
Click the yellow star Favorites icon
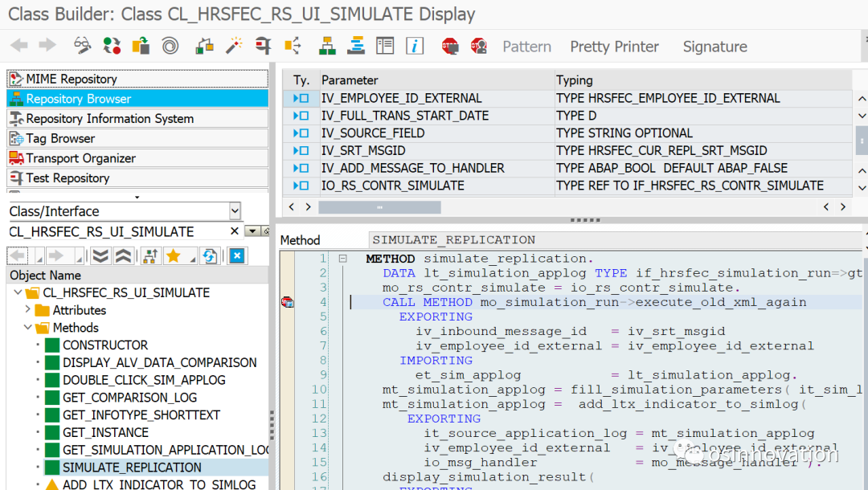174,255
